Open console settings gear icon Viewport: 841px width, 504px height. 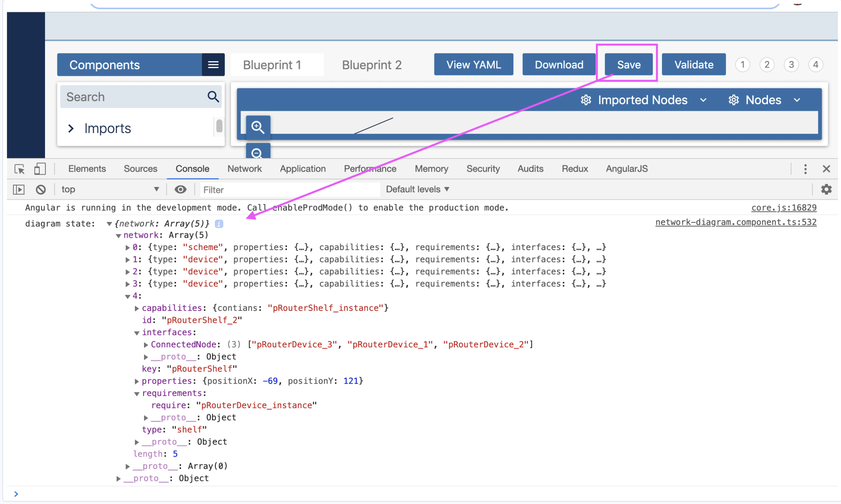point(826,189)
